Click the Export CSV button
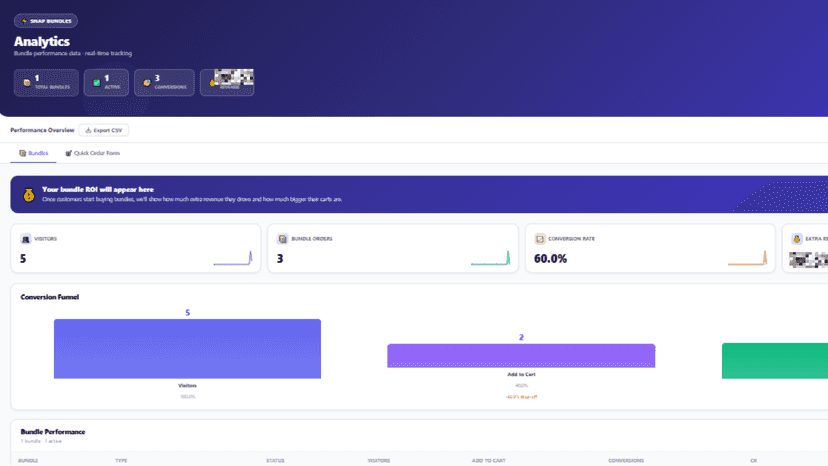 pos(104,130)
